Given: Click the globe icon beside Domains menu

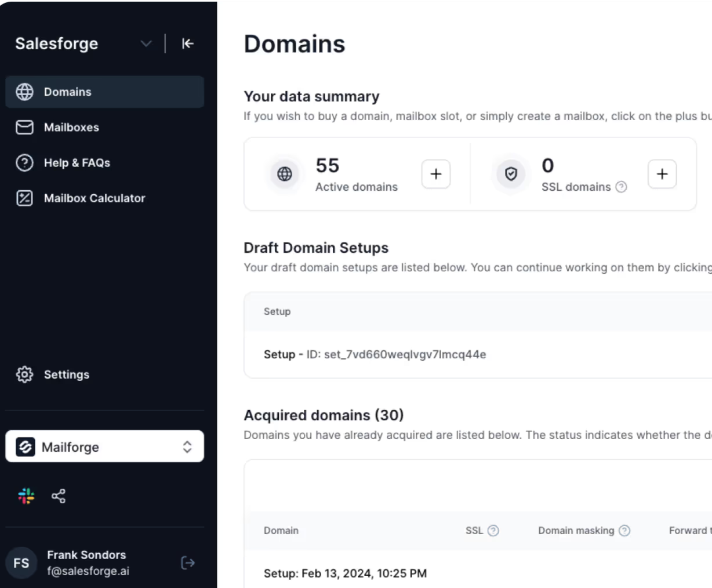Looking at the screenshot, I should coord(24,92).
